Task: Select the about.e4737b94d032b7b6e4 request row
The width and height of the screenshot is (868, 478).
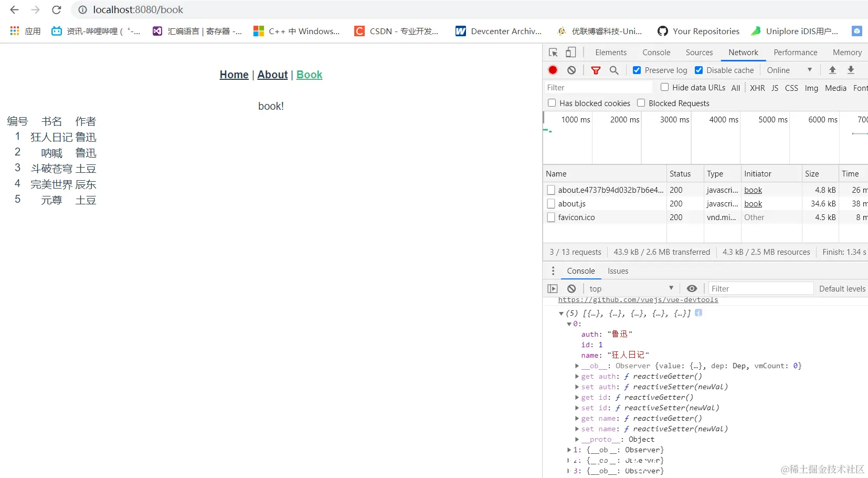Action: click(x=705, y=190)
